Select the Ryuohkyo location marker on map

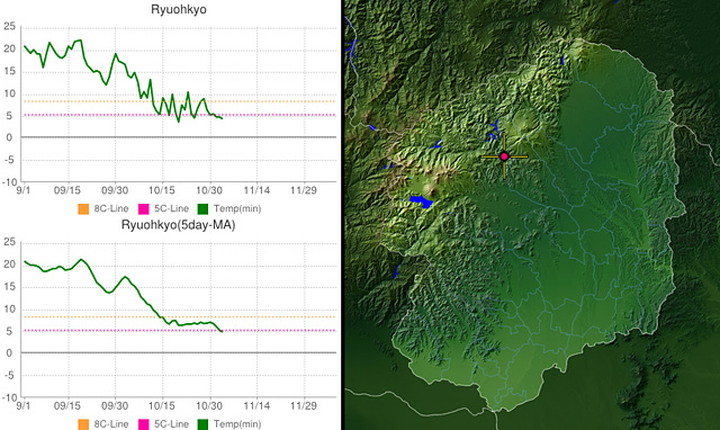(x=504, y=156)
